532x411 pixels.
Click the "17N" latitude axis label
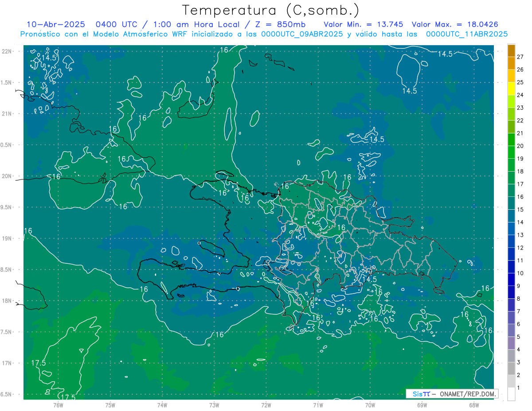pos(8,363)
